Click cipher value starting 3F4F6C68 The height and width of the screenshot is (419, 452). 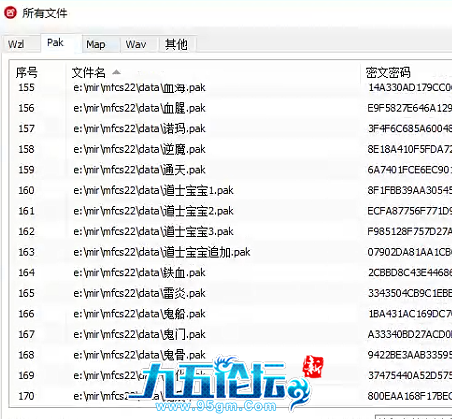[x=410, y=129]
